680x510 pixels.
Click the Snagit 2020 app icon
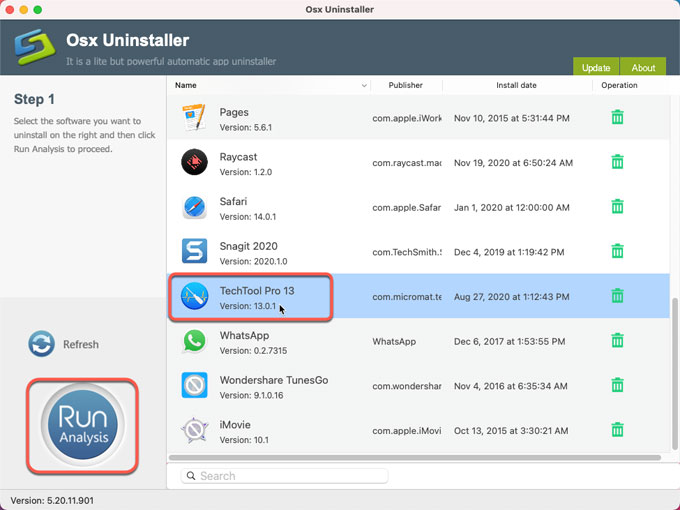194,251
